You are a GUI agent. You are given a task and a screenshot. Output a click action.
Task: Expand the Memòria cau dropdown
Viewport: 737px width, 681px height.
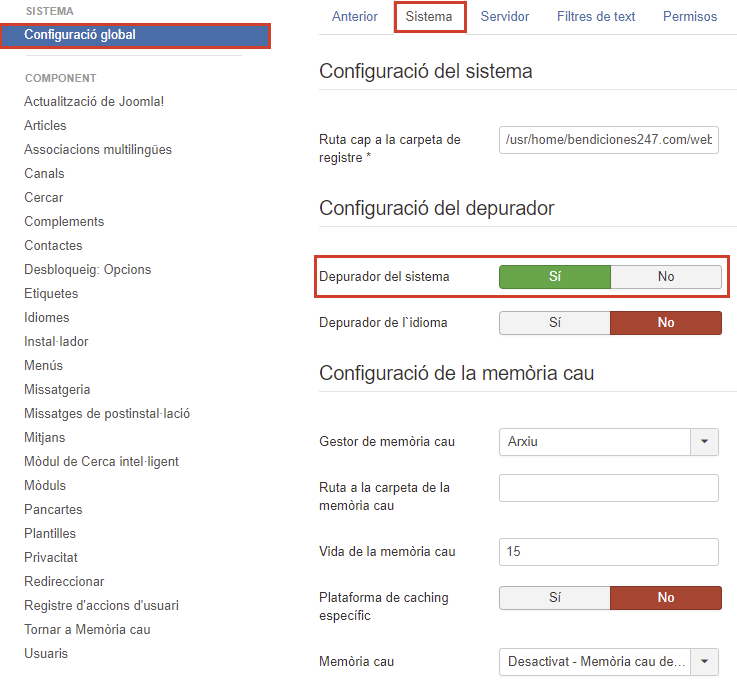coord(705,661)
